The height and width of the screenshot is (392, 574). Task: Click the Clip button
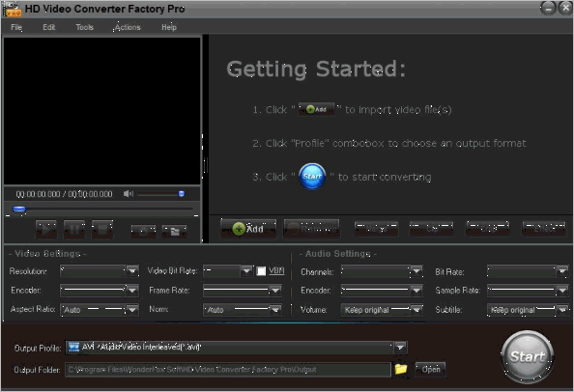coord(431,229)
